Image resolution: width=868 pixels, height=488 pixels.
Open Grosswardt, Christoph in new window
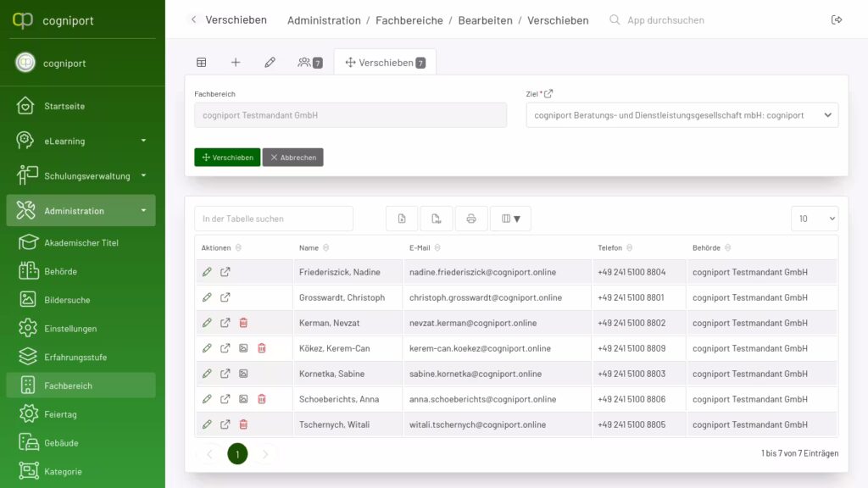coord(225,297)
